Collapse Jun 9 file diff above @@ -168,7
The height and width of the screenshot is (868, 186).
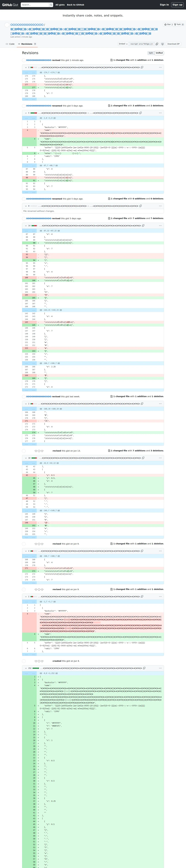[26, 551]
